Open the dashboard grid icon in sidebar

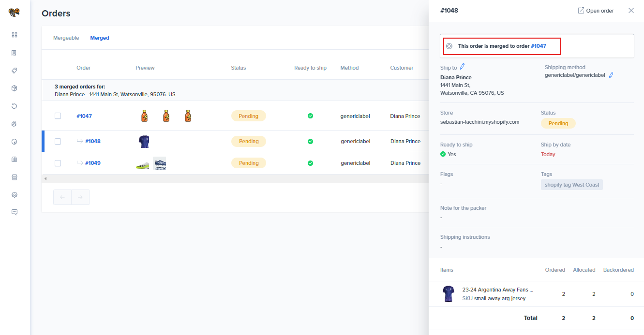pyautogui.click(x=15, y=35)
